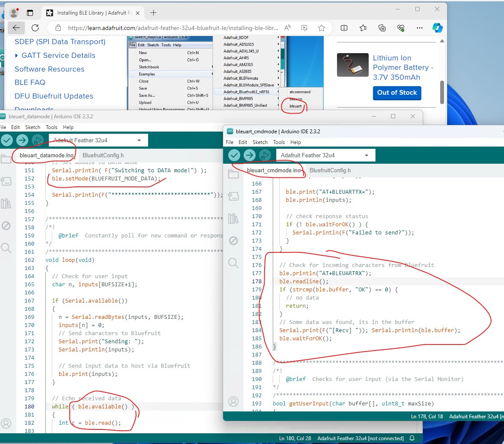
Task: Click Start Debugging in bleuart_cmdmode window
Action: [x=265, y=155]
